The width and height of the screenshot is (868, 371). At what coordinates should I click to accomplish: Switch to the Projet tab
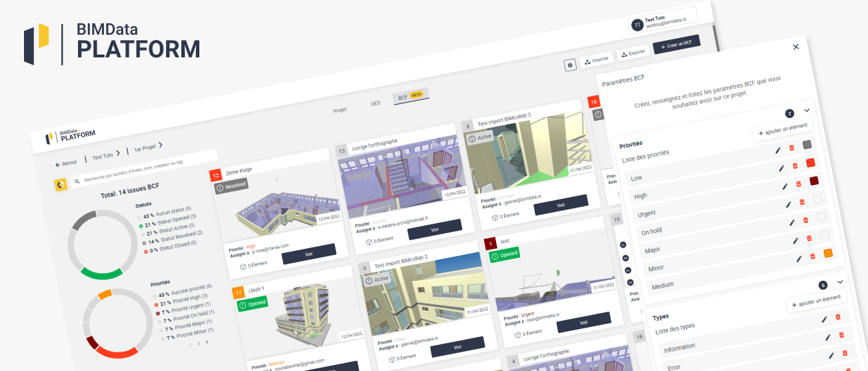pyautogui.click(x=340, y=110)
